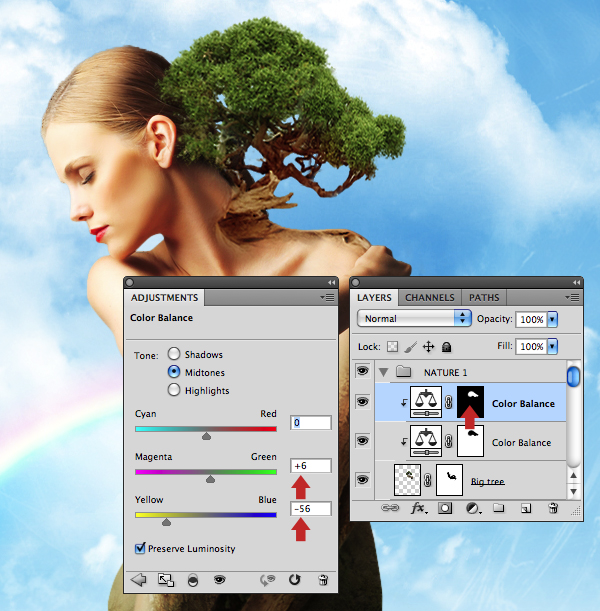600x611 pixels.
Task: Collapse the Adjustments panel with double arrows
Action: click(x=331, y=283)
